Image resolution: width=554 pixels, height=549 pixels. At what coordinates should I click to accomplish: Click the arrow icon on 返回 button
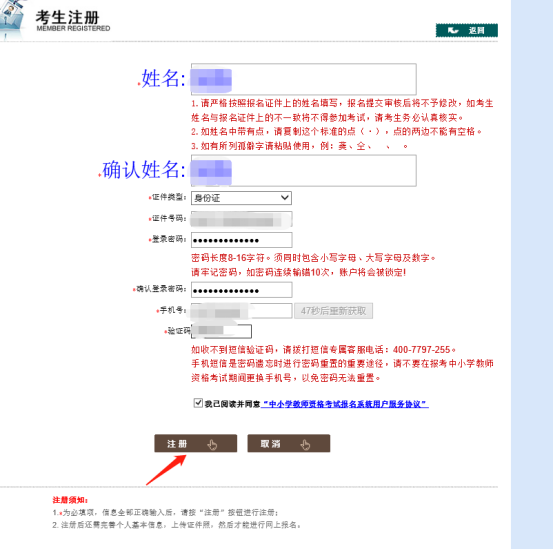coord(453,30)
